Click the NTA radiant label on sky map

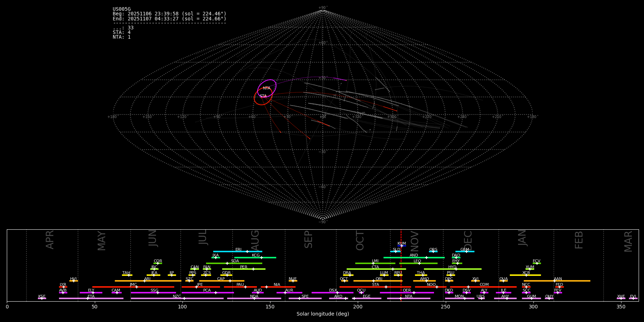(x=267, y=88)
